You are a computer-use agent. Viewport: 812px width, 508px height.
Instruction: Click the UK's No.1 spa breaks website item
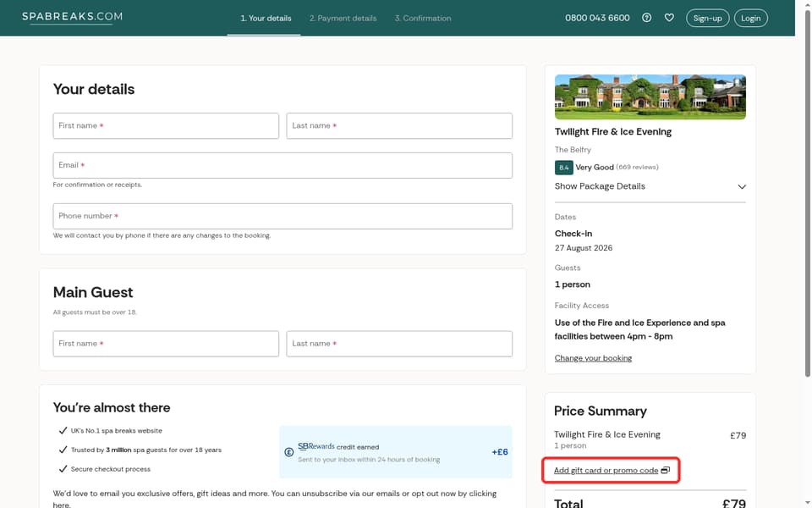coord(116,431)
